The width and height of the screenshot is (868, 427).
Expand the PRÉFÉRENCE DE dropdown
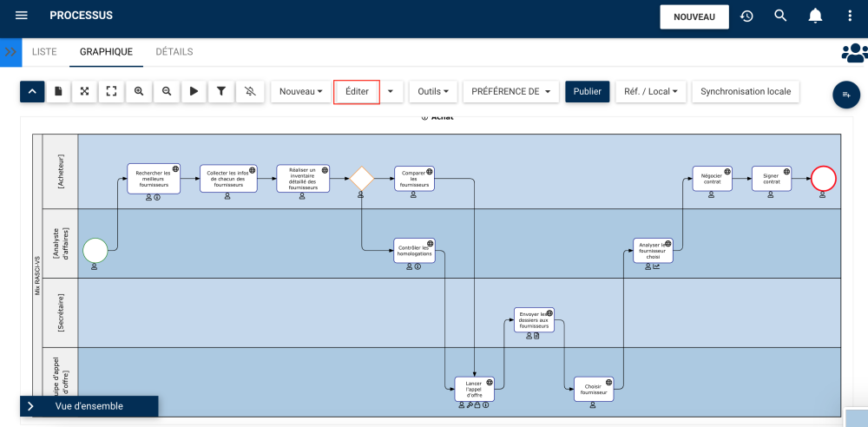(x=510, y=91)
